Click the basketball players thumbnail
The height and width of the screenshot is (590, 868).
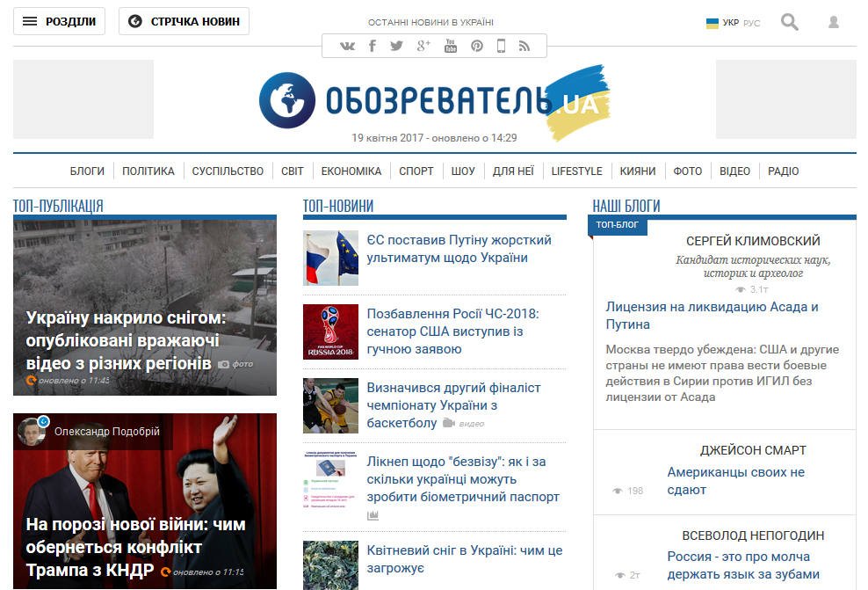click(x=330, y=405)
